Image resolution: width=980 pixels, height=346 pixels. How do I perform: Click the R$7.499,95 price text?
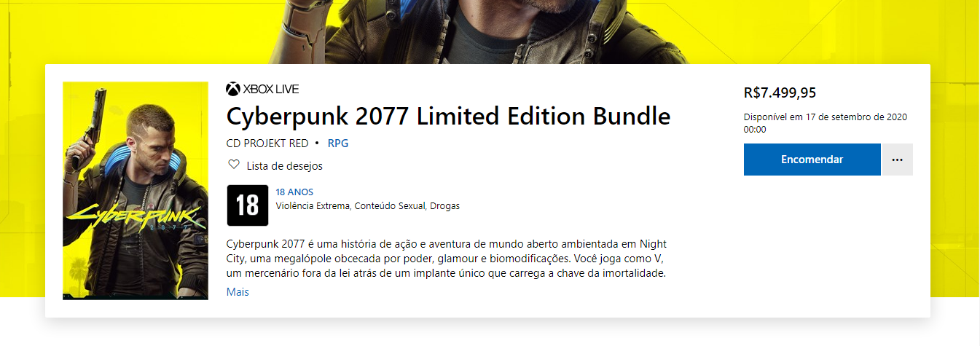pyautogui.click(x=780, y=93)
